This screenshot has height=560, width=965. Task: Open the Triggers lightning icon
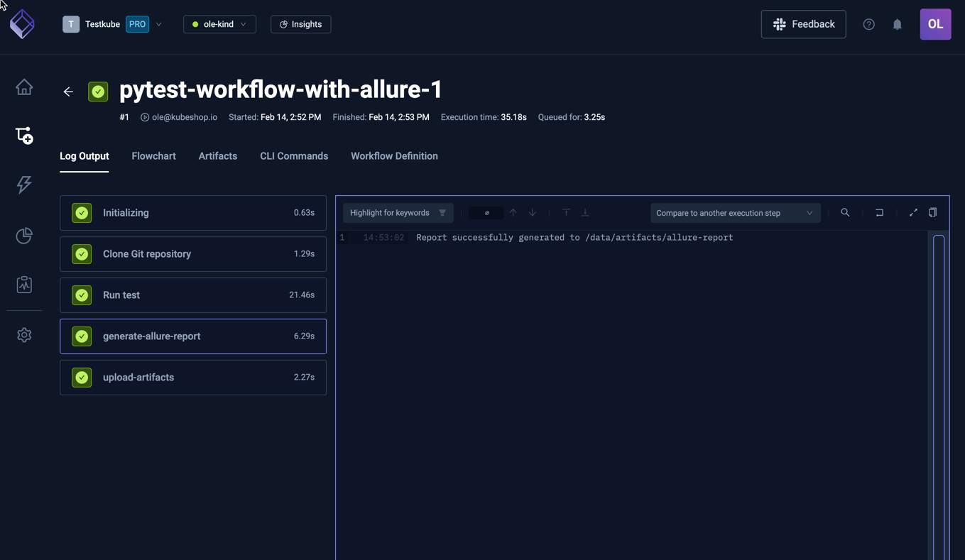tap(23, 185)
